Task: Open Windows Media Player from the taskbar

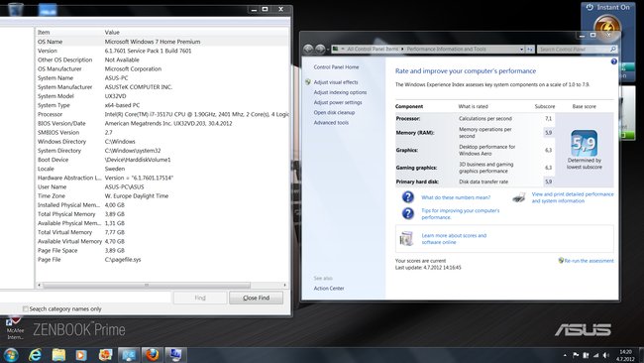Action: pos(81,355)
